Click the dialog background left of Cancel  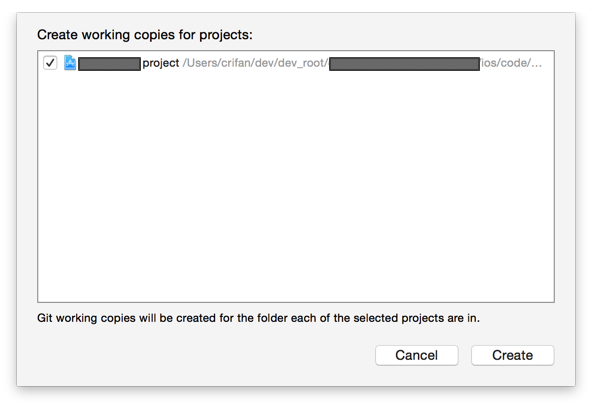tap(206, 355)
